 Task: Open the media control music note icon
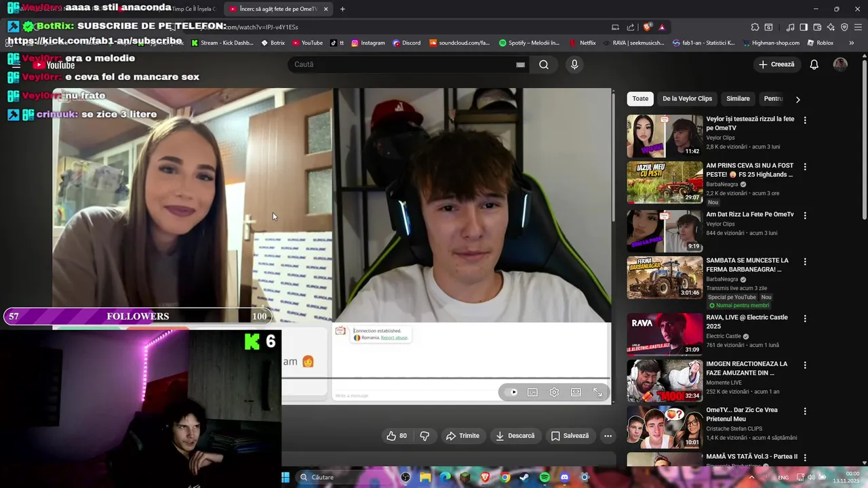pos(790,27)
